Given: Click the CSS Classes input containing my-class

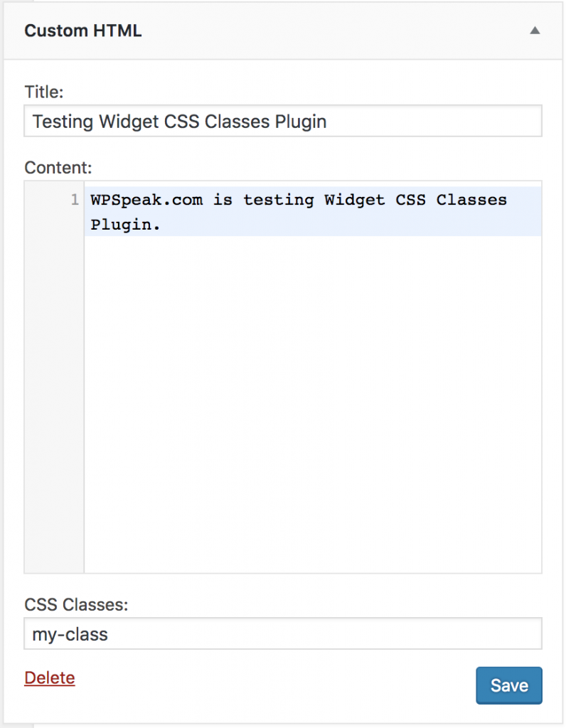Looking at the screenshot, I should tap(283, 633).
